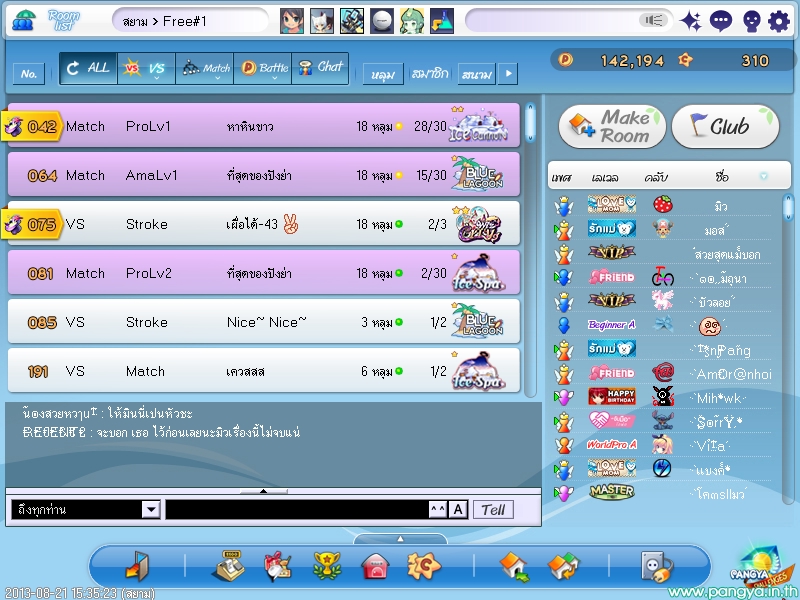
Task: Select the Chat room filter tab
Action: click(320, 68)
